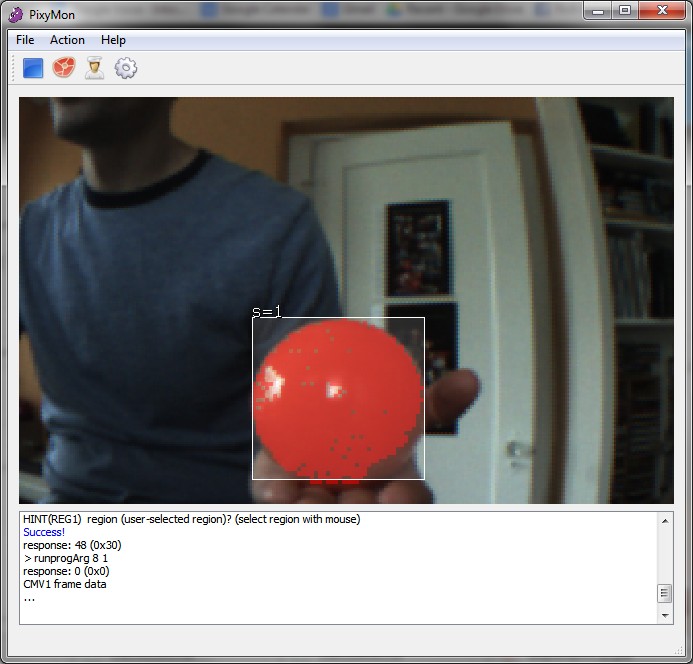The image size is (693, 664).
Task: Minimize the PixyMon window
Action: 599,11
